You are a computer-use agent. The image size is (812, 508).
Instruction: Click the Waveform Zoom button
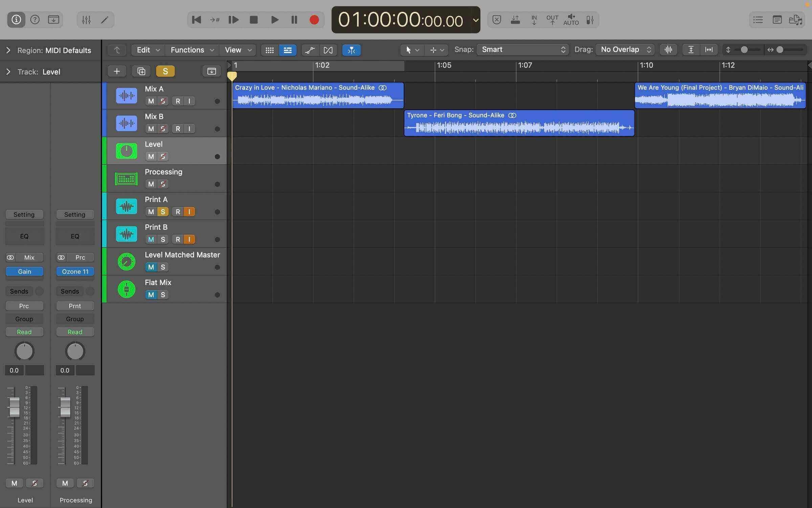(668, 50)
